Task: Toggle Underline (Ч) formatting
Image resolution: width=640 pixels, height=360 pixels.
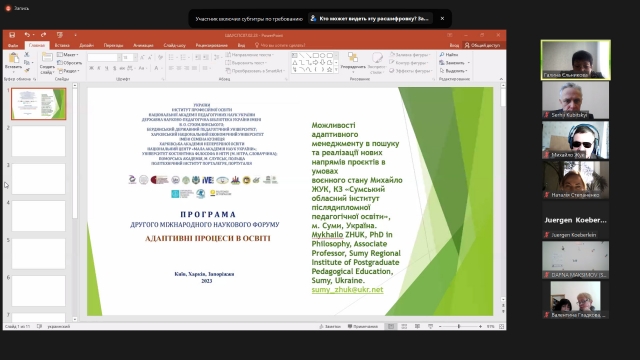Action: click(x=107, y=68)
